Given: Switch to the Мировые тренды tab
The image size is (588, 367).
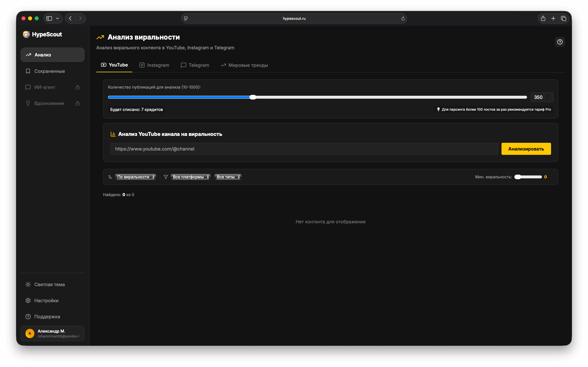Looking at the screenshot, I should (x=244, y=65).
